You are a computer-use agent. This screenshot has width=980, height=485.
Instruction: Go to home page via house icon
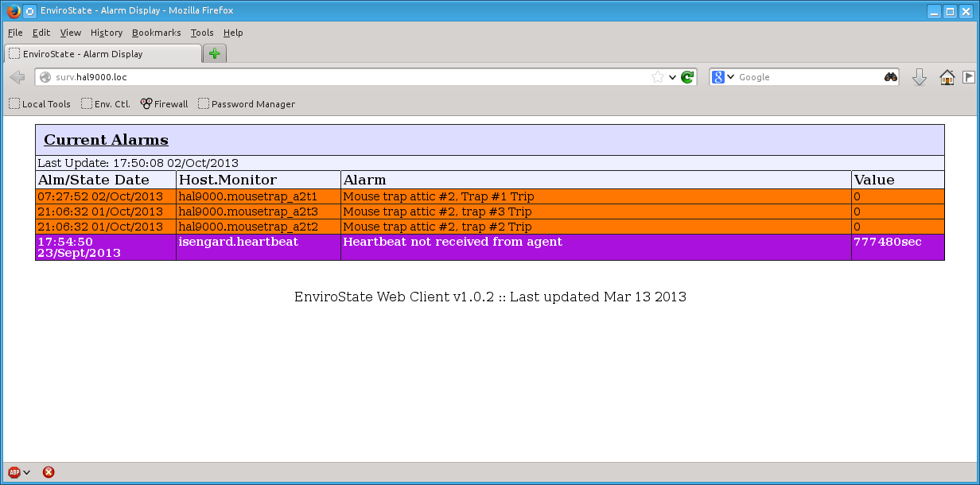click(947, 77)
